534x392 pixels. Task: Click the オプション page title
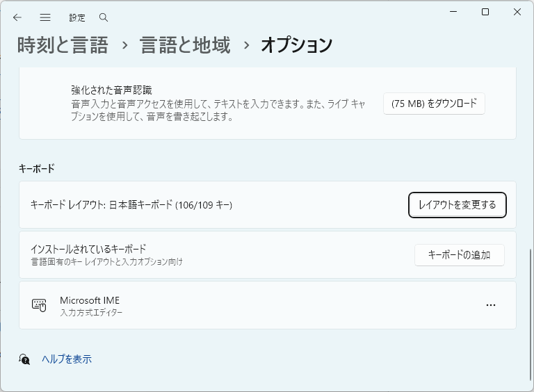[296, 45]
